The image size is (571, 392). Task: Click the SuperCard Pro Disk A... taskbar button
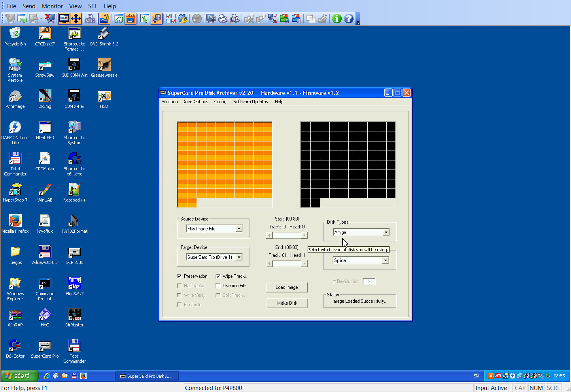pos(147,376)
